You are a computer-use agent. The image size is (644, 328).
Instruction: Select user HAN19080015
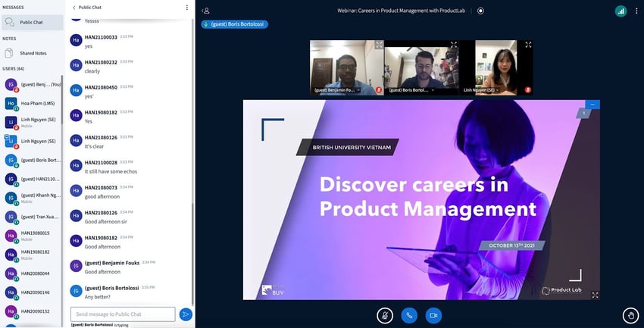[x=32, y=236]
